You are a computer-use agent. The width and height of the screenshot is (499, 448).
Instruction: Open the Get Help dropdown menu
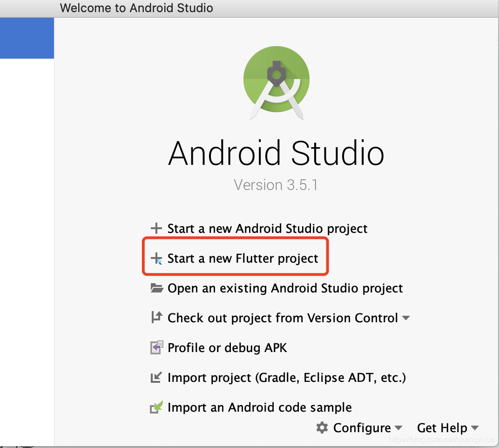pyautogui.click(x=448, y=428)
